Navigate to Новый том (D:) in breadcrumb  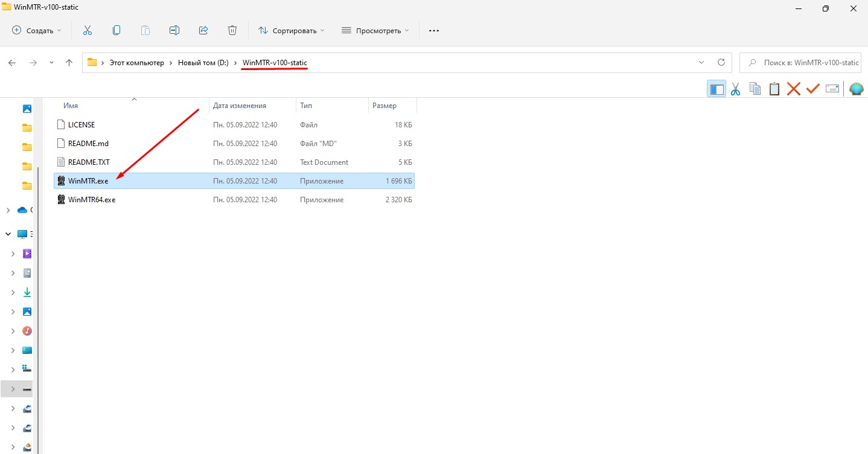click(203, 63)
